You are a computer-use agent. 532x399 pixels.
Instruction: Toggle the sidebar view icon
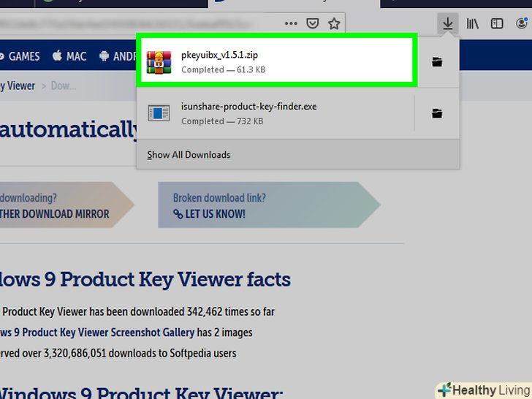(497, 23)
